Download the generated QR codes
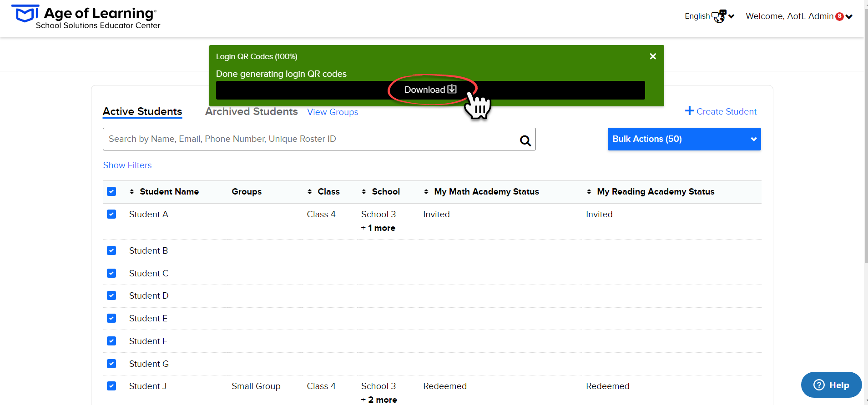Image resolution: width=868 pixels, height=405 pixels. coord(430,90)
